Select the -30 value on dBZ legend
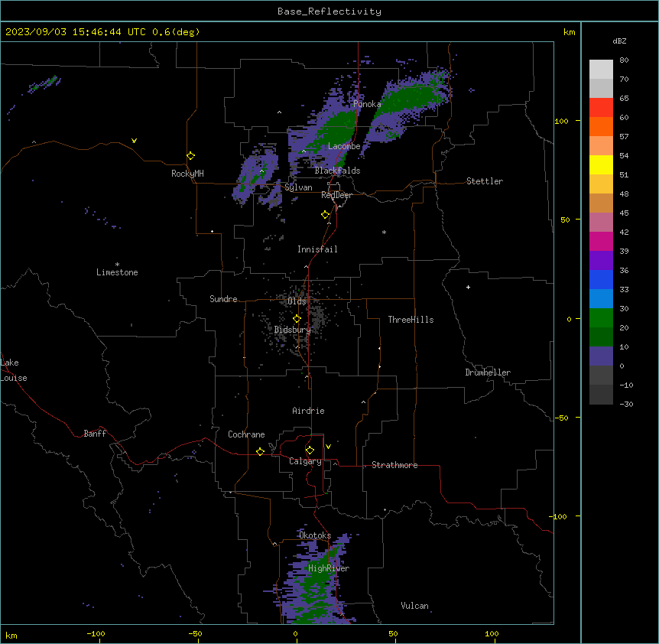Screen dimensions: 659x644 626,404
